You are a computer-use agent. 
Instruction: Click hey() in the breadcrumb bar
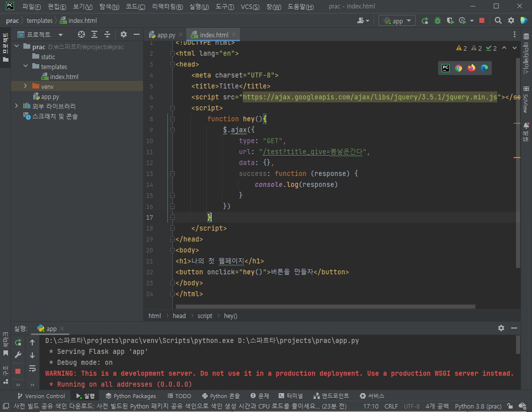(x=230, y=316)
